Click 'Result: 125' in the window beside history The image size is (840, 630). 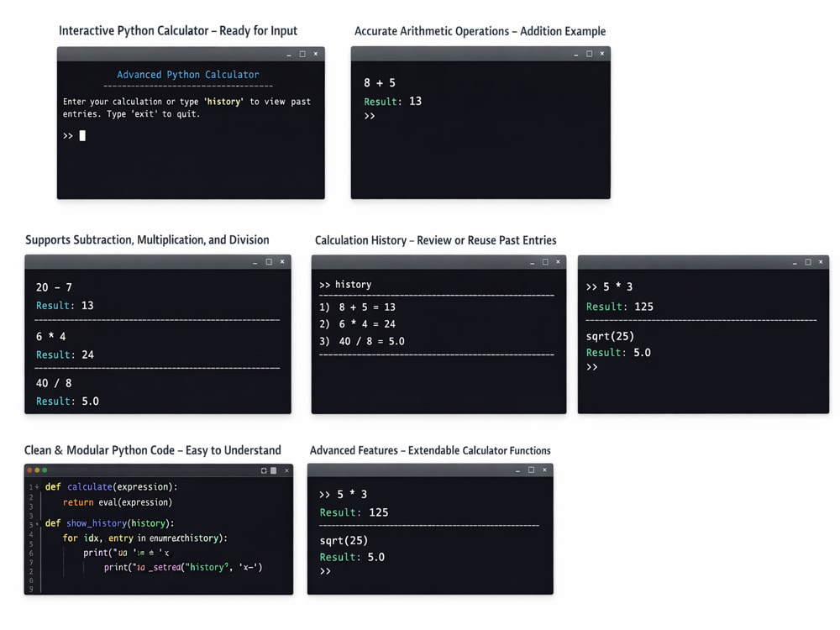tap(620, 307)
